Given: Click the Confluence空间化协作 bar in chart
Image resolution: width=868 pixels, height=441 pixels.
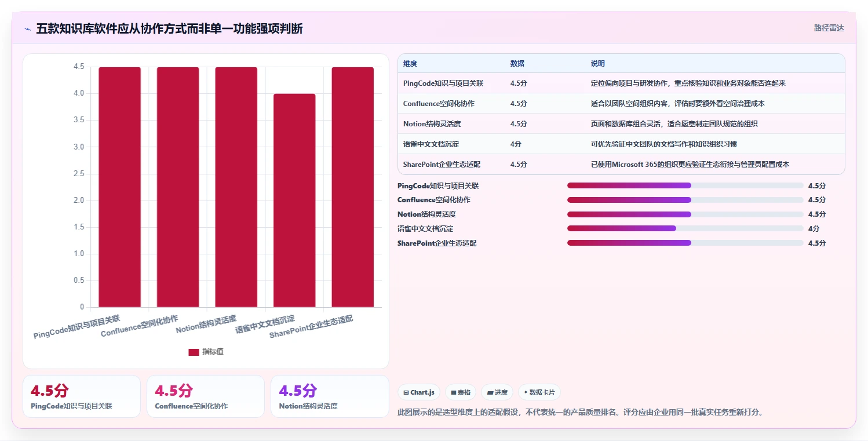Looking at the screenshot, I should tap(178, 187).
